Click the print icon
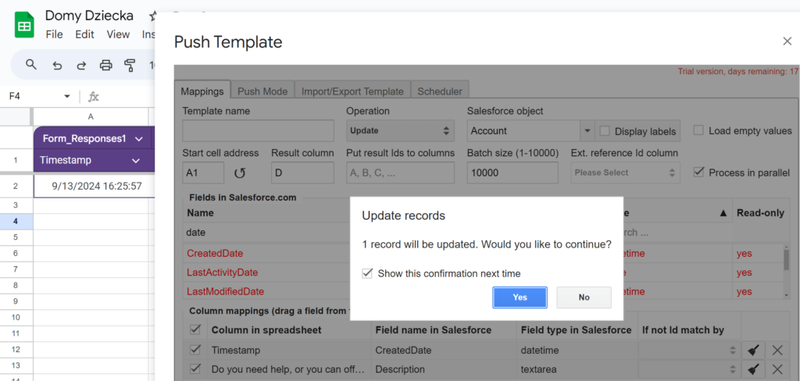This screenshot has height=381, width=800. [106, 65]
